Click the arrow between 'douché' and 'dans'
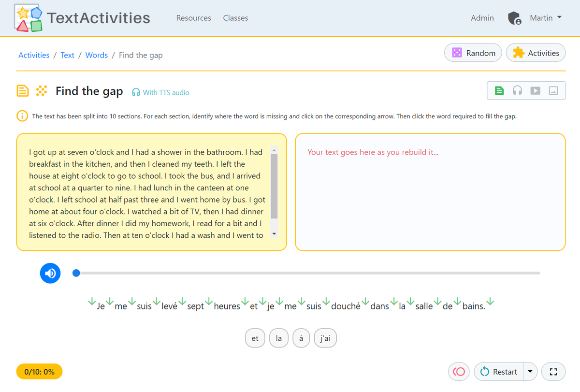This screenshot has height=392, width=580. click(365, 302)
